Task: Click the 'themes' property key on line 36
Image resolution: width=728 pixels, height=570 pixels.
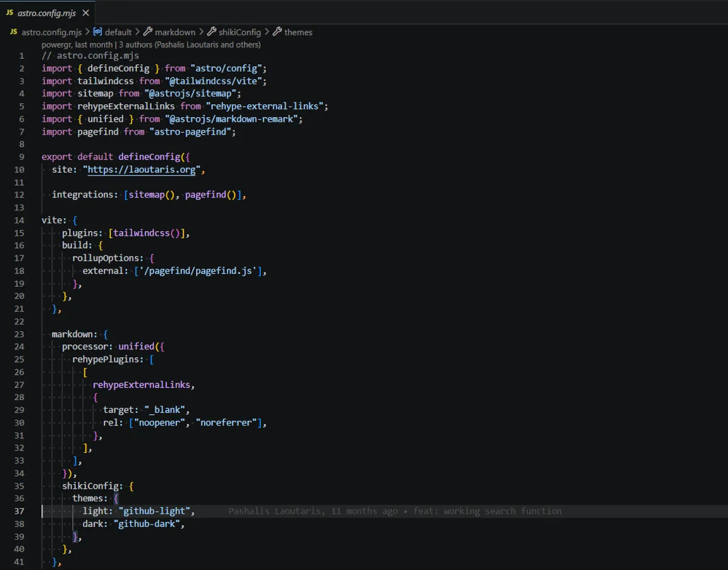Action: (88, 498)
